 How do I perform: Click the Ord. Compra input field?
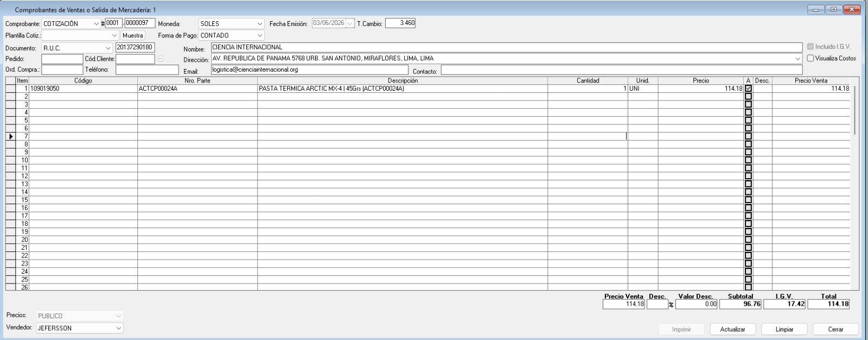pyautogui.click(x=62, y=70)
